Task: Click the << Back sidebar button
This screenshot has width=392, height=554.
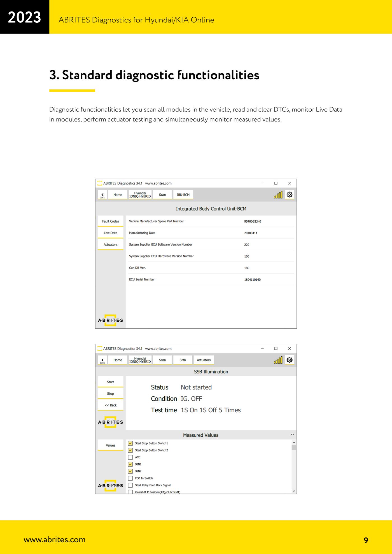Action: coord(111,405)
